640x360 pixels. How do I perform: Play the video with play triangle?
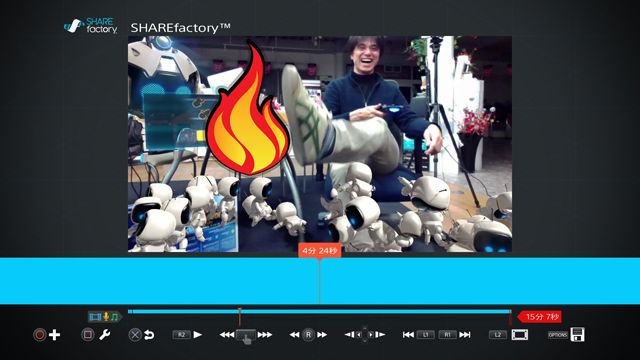click(198, 335)
